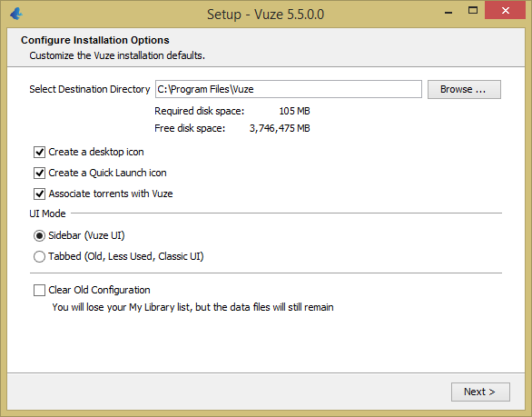The width and height of the screenshot is (532, 417).
Task: Uncheck Create a Quick Launch icon
Action: coord(39,174)
